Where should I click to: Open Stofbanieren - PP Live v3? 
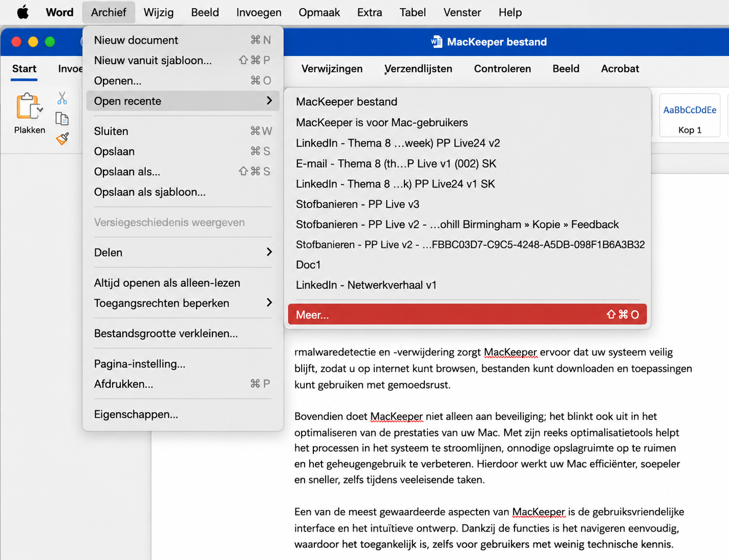click(467, 204)
